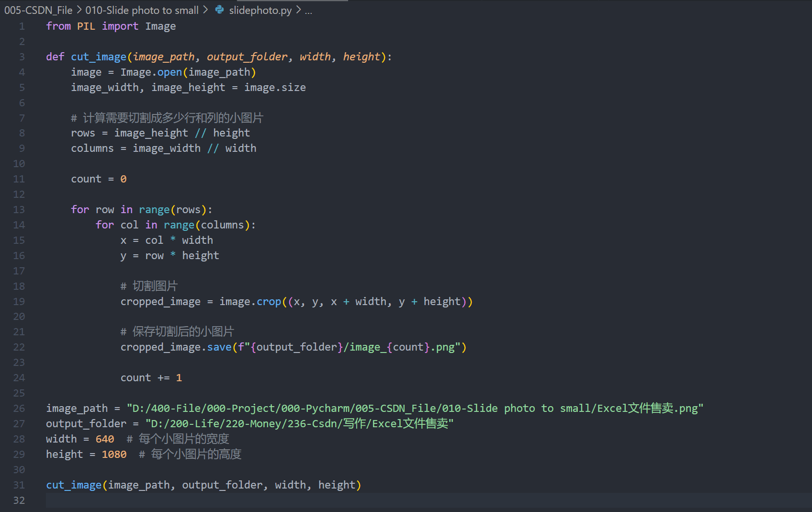Select line number 13 in the gutter
This screenshot has width=812, height=512.
19,210
